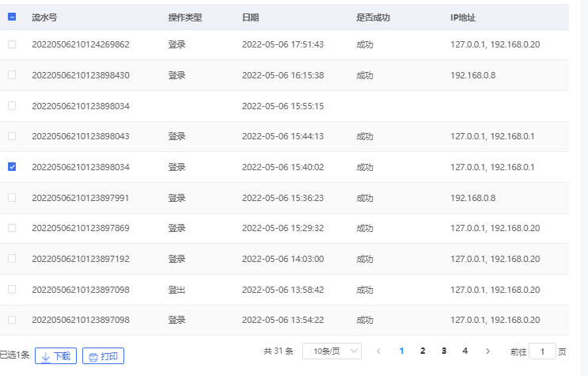The width and height of the screenshot is (588, 376).
Task: Go to page 4
Action: [465, 351]
